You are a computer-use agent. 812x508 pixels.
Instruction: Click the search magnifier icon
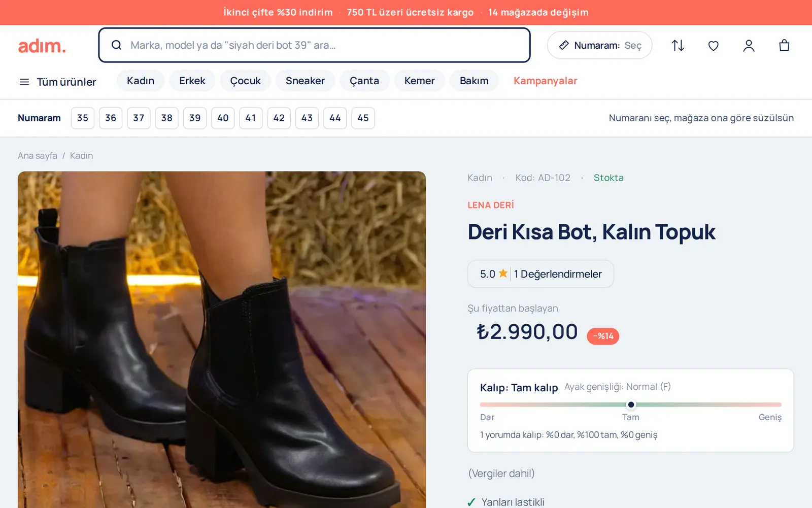(116, 45)
